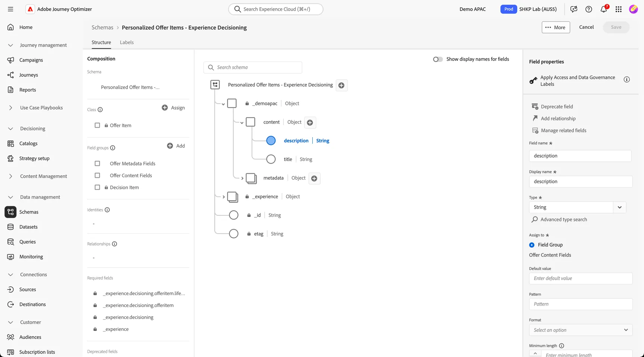The height and width of the screenshot is (357, 644).
Task: Open the help question mark icon
Action: pos(589,9)
